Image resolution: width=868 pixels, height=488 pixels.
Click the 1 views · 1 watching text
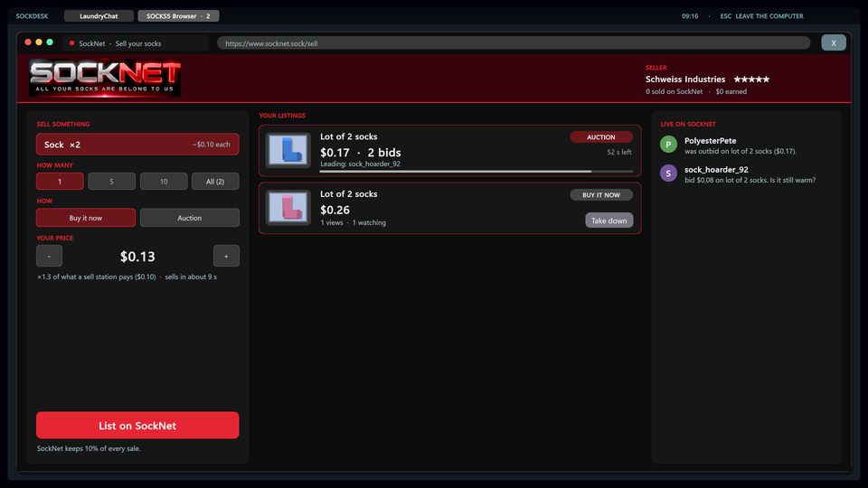coord(354,222)
